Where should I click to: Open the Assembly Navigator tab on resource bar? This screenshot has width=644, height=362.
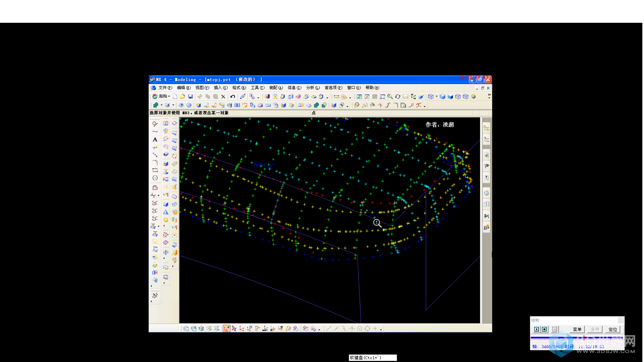486,128
